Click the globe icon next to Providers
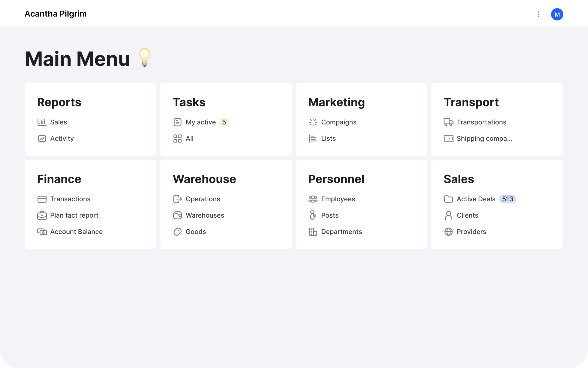The image size is (588, 368). [448, 232]
